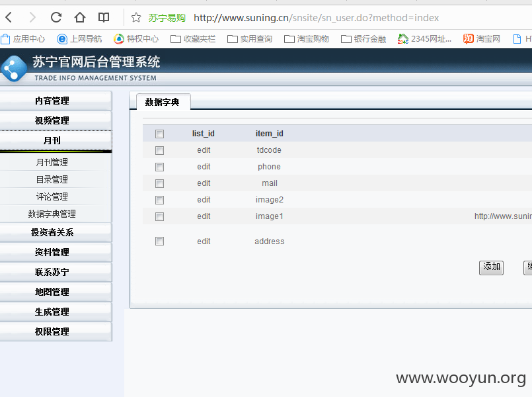This screenshot has width=532, height=397.
Task: Click edit link for address
Action: click(204, 242)
